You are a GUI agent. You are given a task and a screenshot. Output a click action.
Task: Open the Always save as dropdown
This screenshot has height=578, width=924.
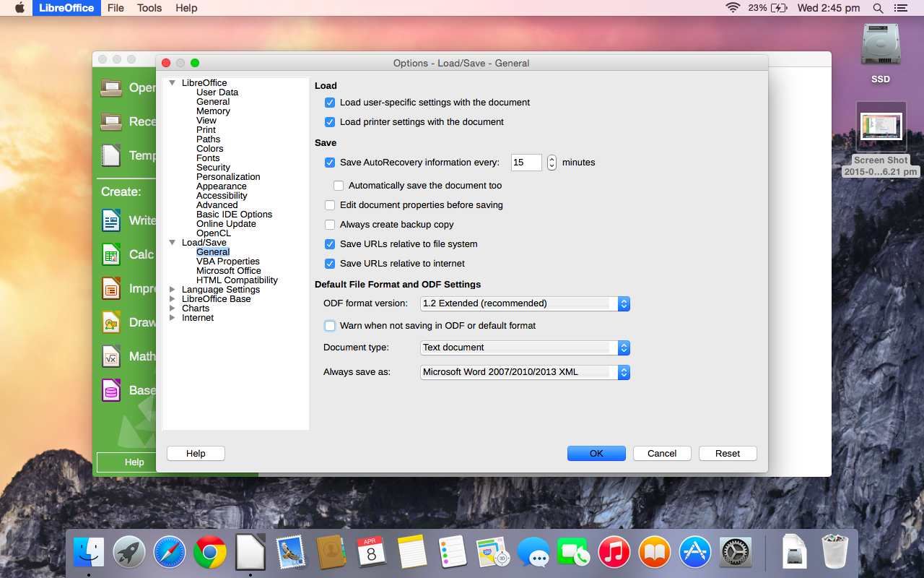pyautogui.click(x=525, y=372)
